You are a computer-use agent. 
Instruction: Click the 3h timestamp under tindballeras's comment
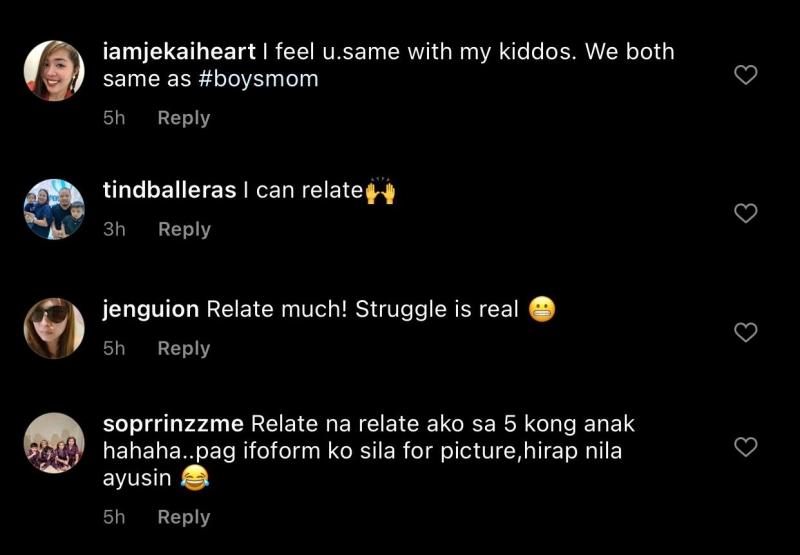coord(114,230)
